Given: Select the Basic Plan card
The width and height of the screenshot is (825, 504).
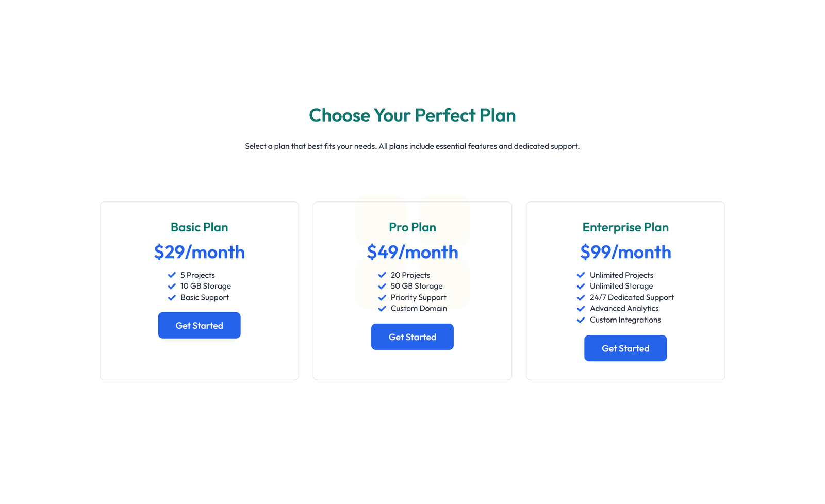Looking at the screenshot, I should coord(199,361).
